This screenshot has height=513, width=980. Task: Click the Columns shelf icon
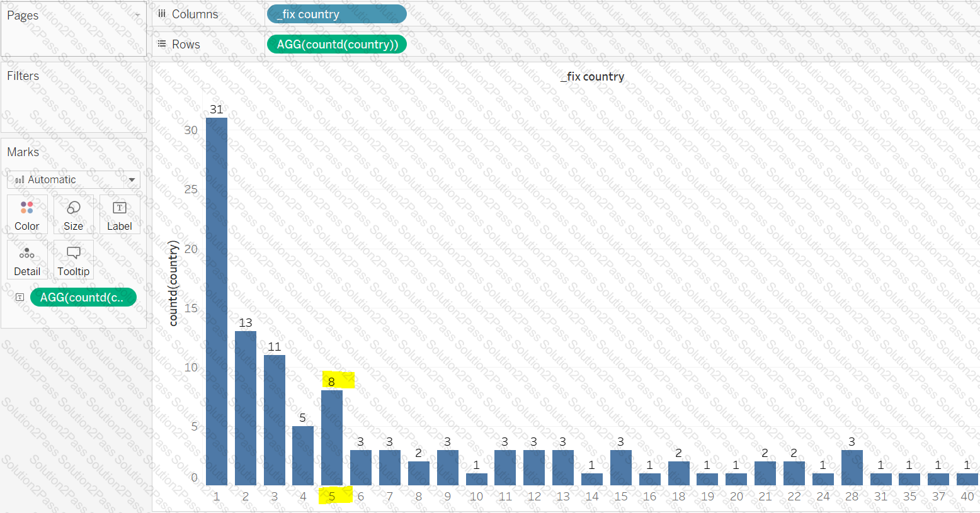(x=162, y=14)
